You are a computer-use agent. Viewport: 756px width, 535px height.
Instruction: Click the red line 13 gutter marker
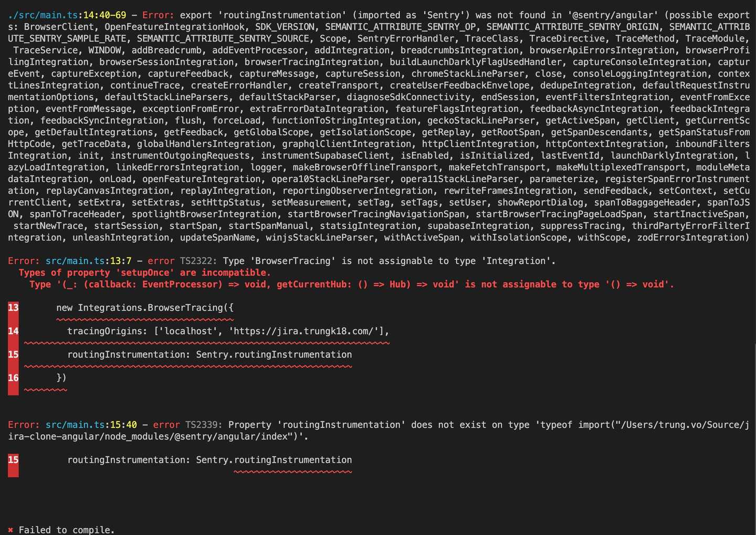tap(13, 308)
